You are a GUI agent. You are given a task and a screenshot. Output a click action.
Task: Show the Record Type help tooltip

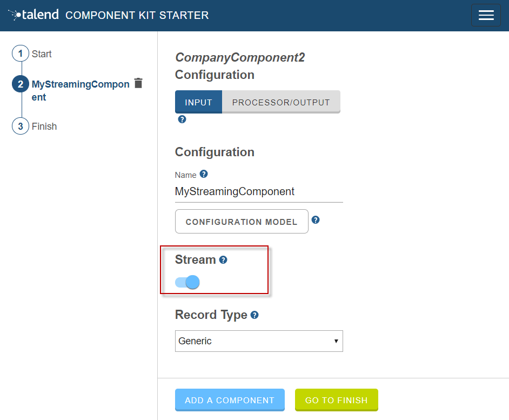tap(254, 315)
